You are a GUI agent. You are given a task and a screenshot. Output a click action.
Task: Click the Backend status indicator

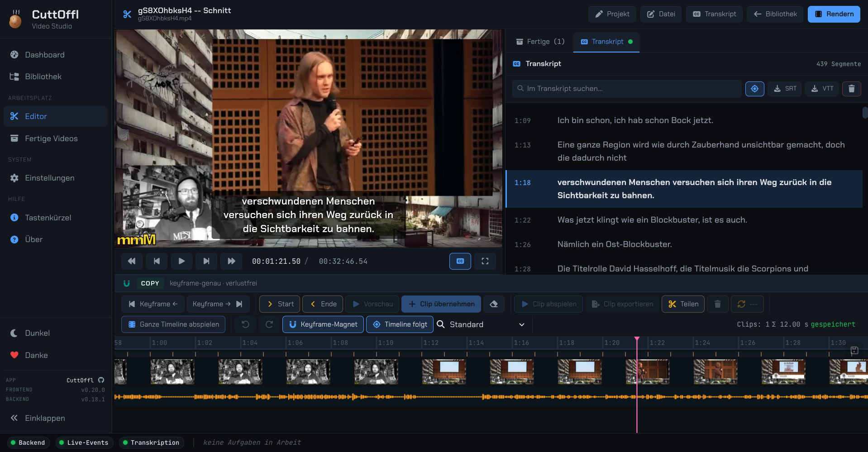coord(28,442)
